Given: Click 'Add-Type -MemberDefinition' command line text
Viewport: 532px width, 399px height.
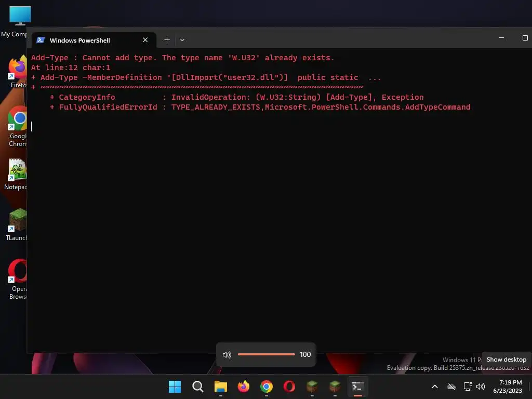Looking at the screenshot, I should pos(101,77).
